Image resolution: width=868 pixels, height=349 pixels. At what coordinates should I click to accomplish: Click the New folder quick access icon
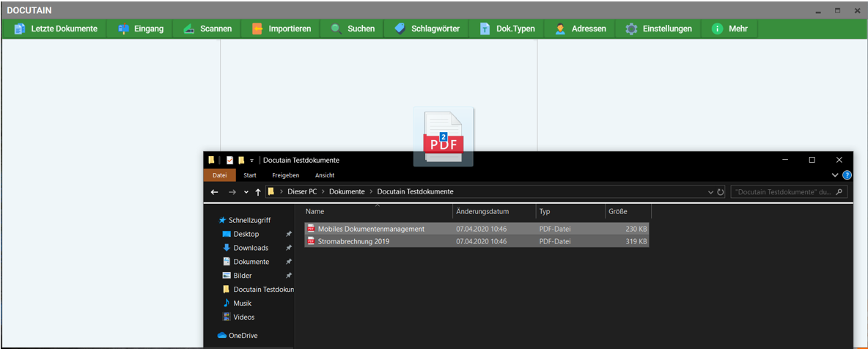[x=241, y=160]
